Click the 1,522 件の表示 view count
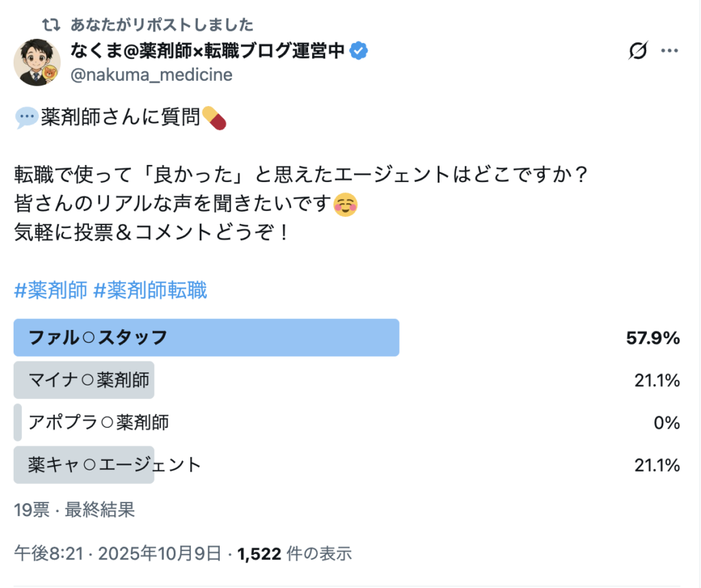Image resolution: width=701 pixels, height=588 pixels. tap(294, 553)
